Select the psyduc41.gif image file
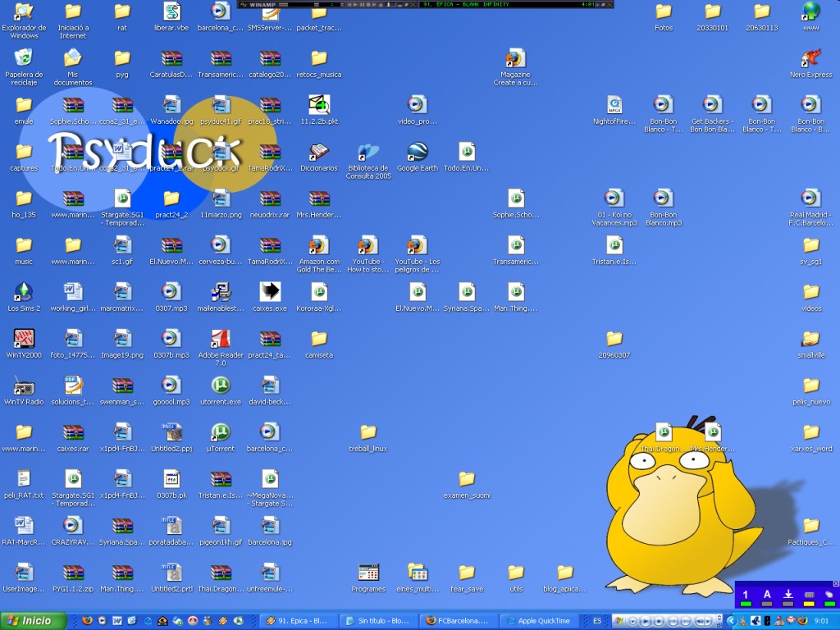The width and height of the screenshot is (840, 630). tap(221, 110)
